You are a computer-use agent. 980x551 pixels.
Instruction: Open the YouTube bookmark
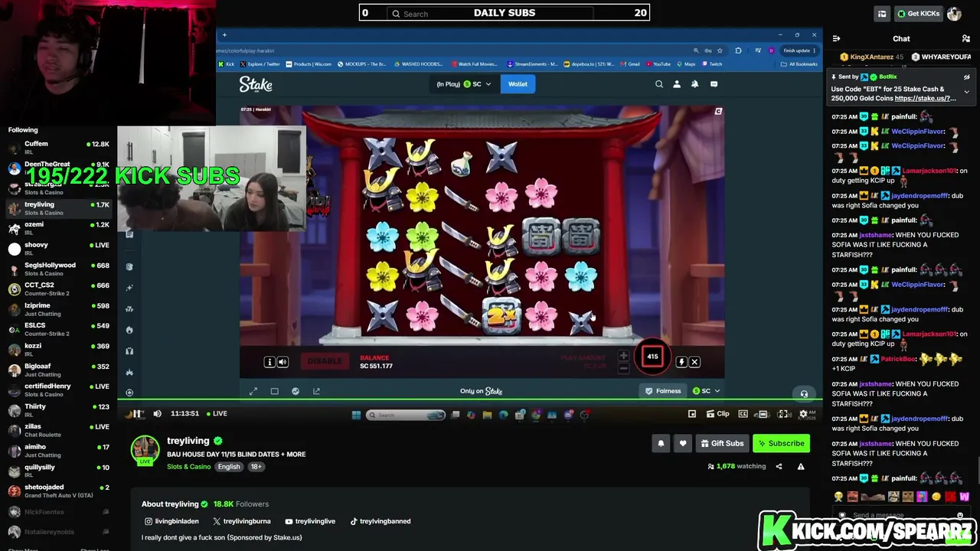(x=658, y=64)
